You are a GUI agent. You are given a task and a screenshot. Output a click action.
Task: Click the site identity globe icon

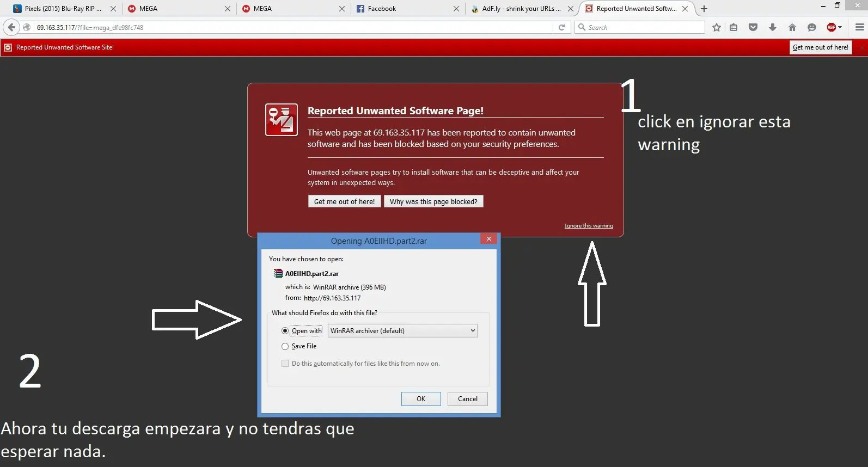(x=27, y=27)
